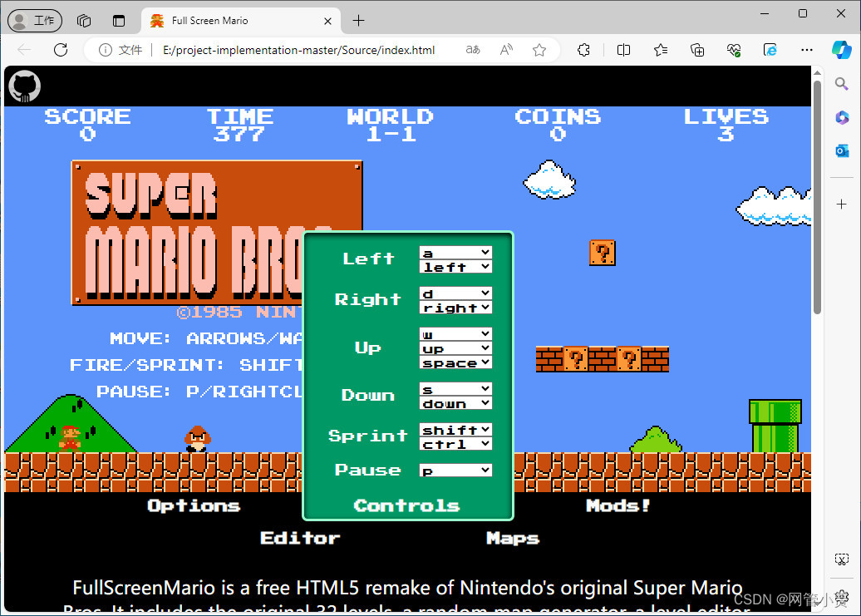The image size is (861, 616).
Task: Open the Options menu
Action: pos(194,505)
